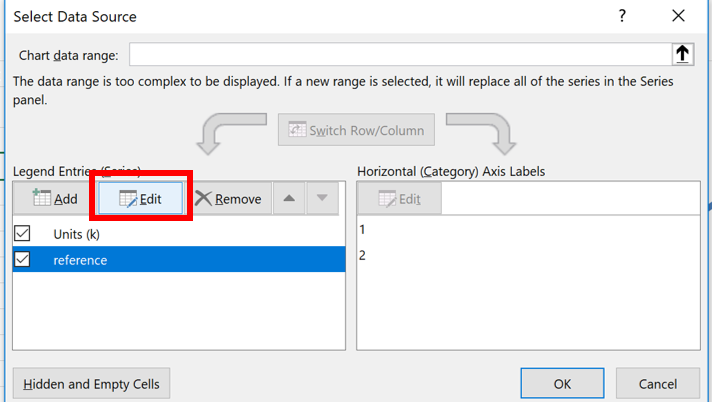This screenshot has height=402, width=712.
Task: Click the collapse dialog range-selector arrow
Action: click(682, 54)
